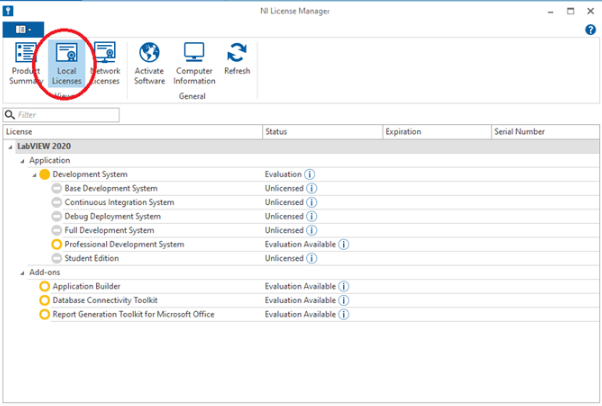602x406 pixels.
Task: Click yellow ring icon for Database Connectivity Toolkit
Action: 45,300
